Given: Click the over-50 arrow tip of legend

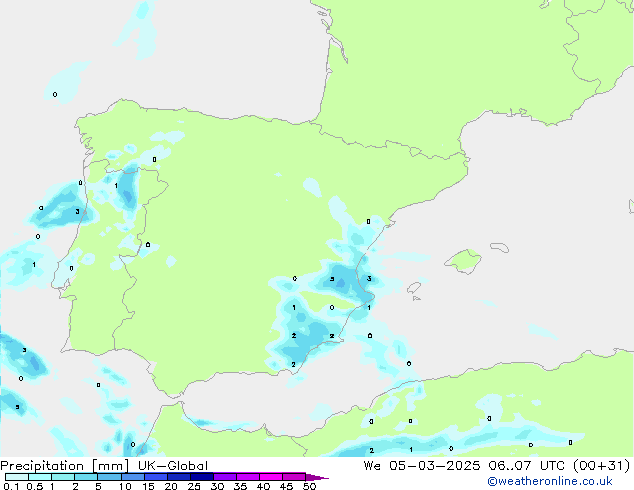Looking at the screenshot, I should pyautogui.click(x=317, y=477).
